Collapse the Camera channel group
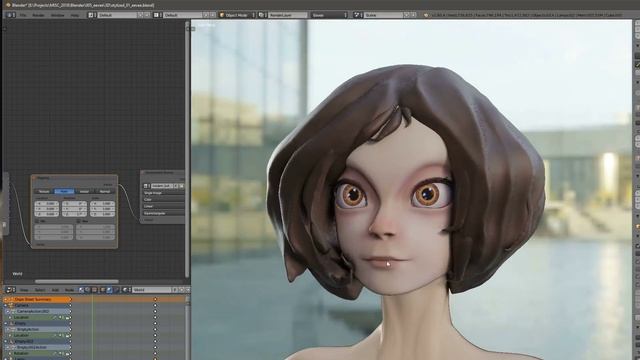 [x=6, y=305]
